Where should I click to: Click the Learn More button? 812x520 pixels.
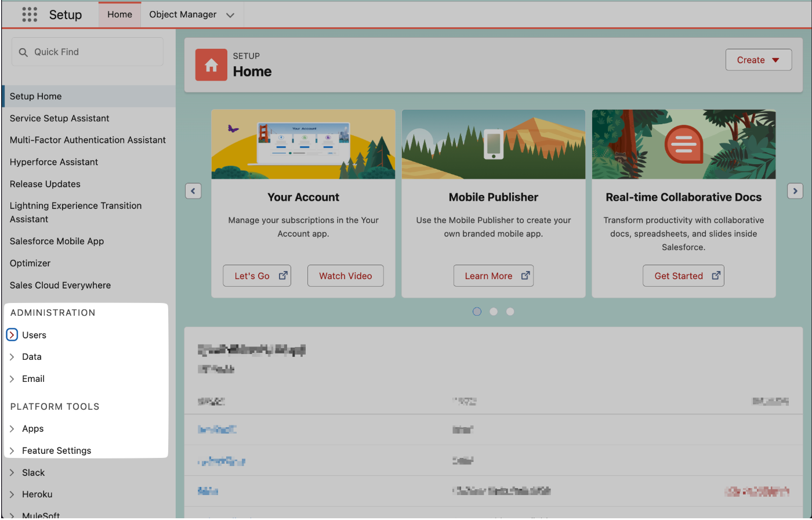coord(494,276)
